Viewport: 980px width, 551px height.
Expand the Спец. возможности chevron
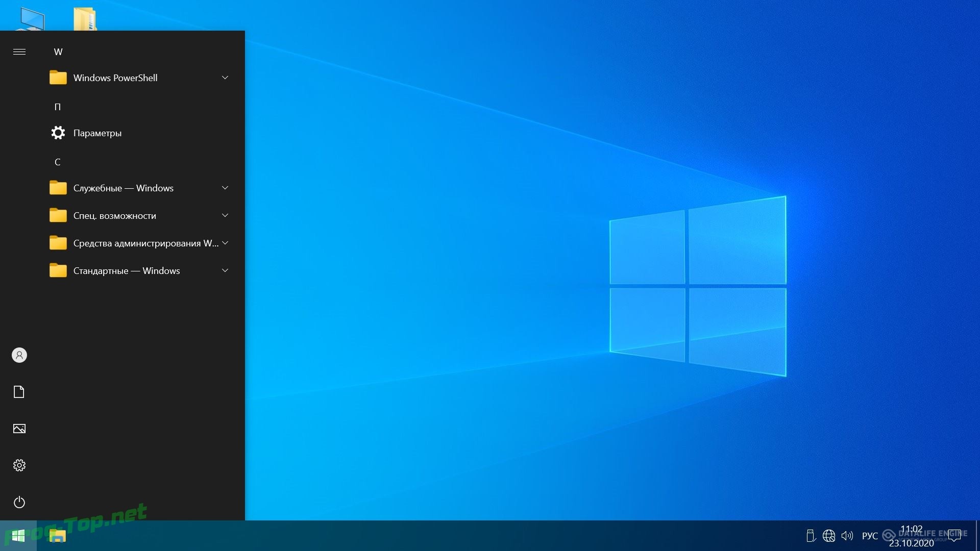(225, 215)
